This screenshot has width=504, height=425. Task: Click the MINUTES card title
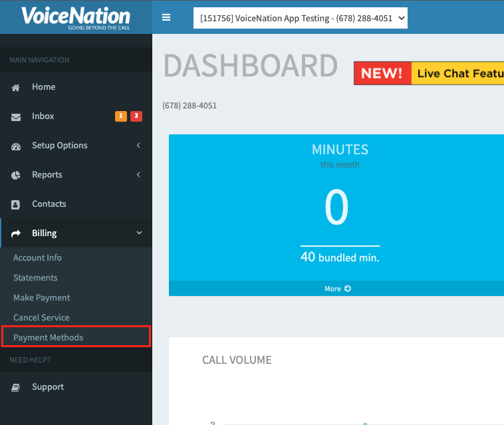click(340, 150)
